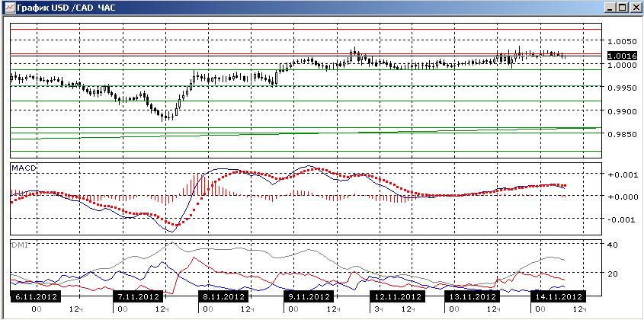This screenshot has height=320, width=644.
Task: Select the 6.11.2012 date marker
Action: pyautogui.click(x=36, y=296)
